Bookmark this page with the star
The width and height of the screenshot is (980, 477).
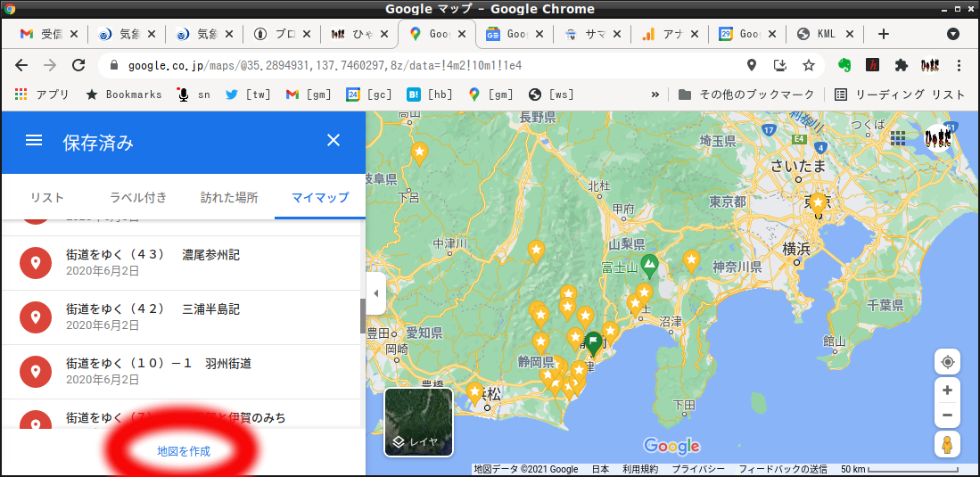point(809,65)
